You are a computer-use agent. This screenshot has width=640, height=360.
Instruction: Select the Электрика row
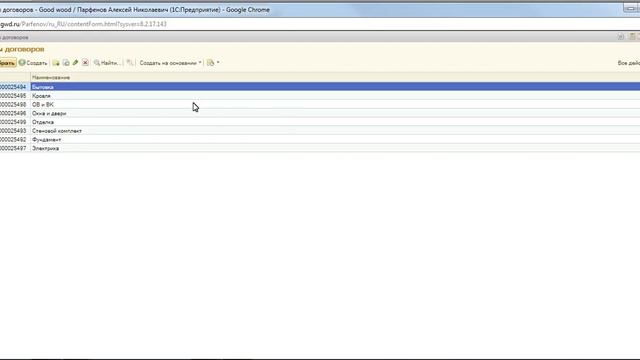(x=335, y=148)
